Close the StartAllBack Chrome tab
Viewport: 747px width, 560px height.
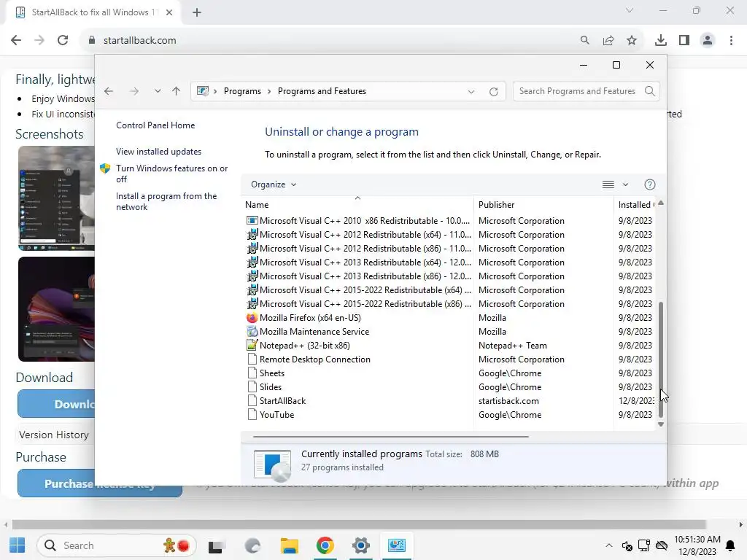click(169, 12)
